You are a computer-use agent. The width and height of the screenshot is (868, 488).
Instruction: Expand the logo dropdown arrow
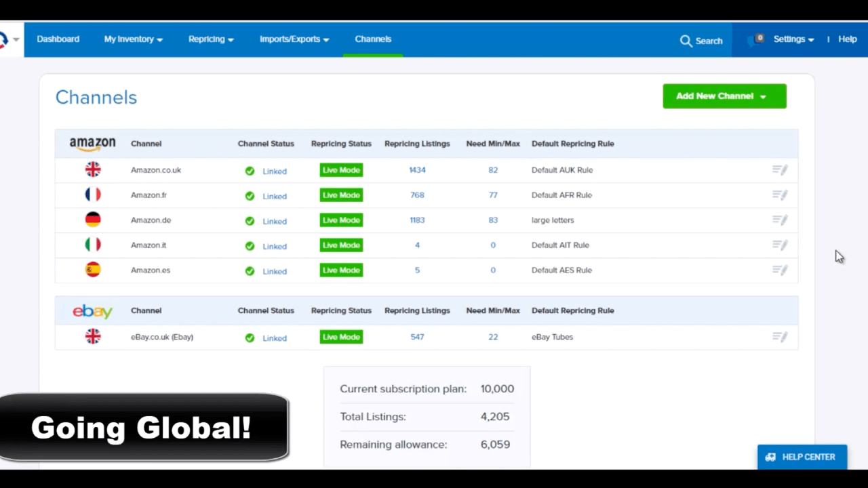pyautogui.click(x=16, y=39)
